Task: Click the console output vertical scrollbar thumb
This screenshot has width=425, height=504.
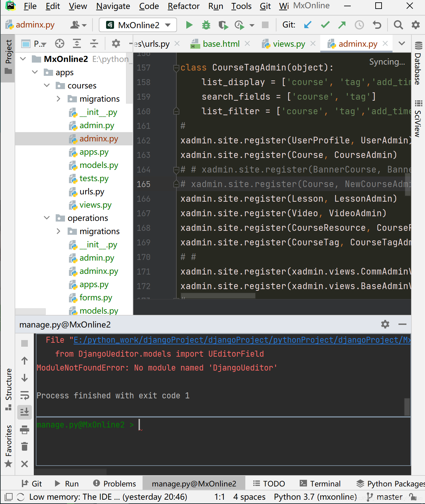Action: click(x=407, y=407)
